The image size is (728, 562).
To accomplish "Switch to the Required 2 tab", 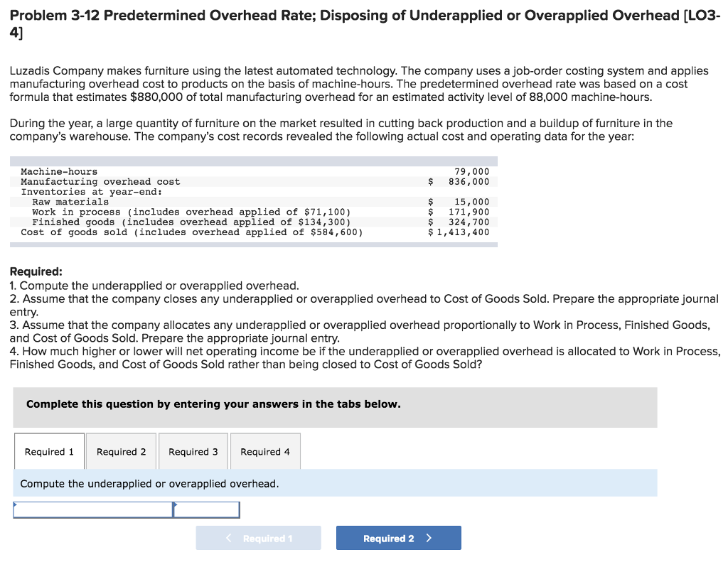I will (121, 450).
